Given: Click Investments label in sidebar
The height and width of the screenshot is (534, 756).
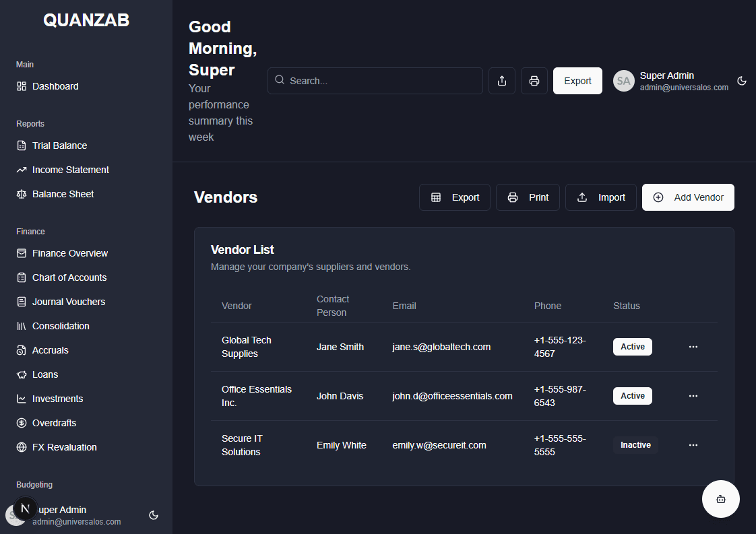Looking at the screenshot, I should tap(57, 399).
